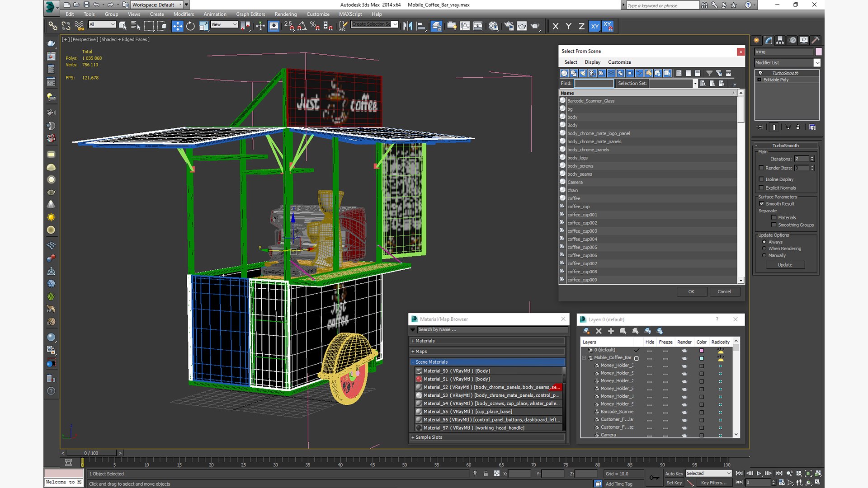Click the Mirror tool icon
This screenshot has height=488, width=868.
408,26
